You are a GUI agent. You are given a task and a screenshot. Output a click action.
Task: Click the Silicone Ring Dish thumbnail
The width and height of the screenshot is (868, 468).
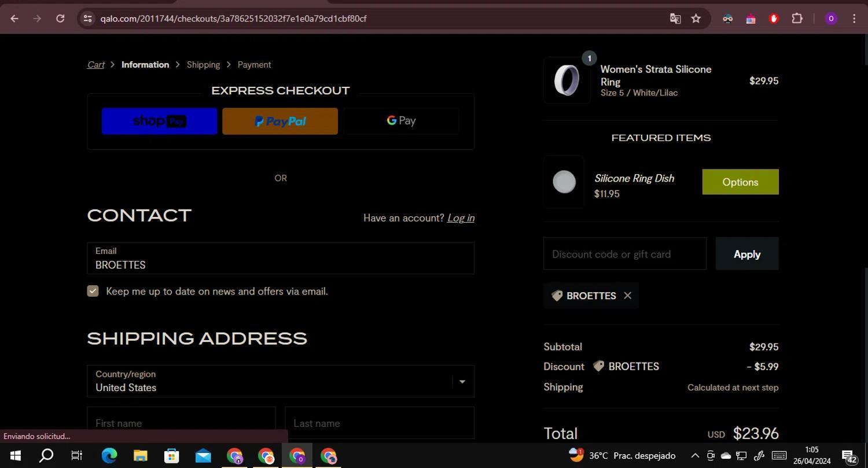pyautogui.click(x=564, y=182)
